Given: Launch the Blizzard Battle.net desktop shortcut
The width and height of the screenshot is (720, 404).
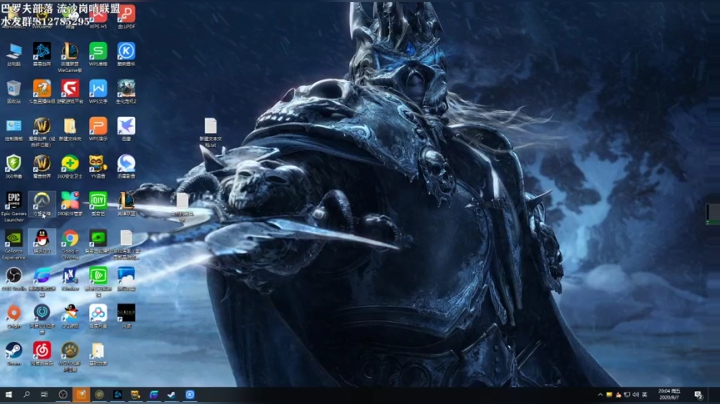Looking at the screenshot, I should [x=42, y=54].
